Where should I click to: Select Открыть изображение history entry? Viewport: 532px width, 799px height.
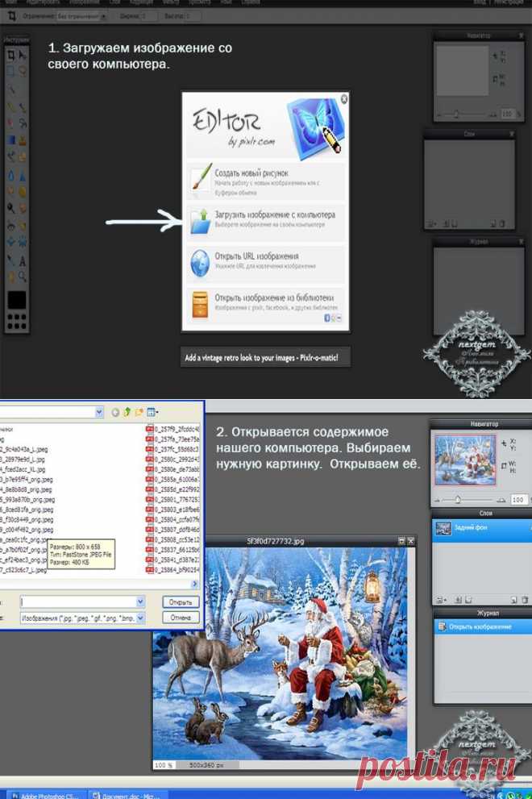482,626
